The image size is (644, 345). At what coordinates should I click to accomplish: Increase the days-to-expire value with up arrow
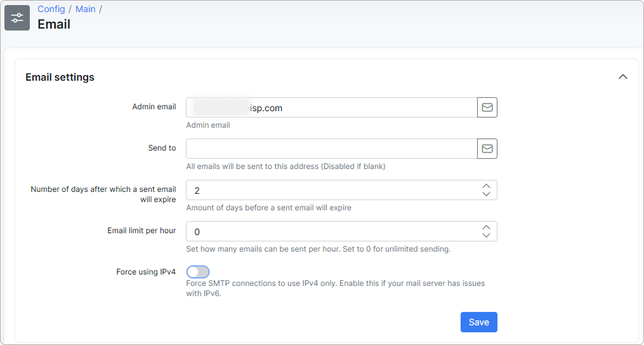[x=486, y=186]
